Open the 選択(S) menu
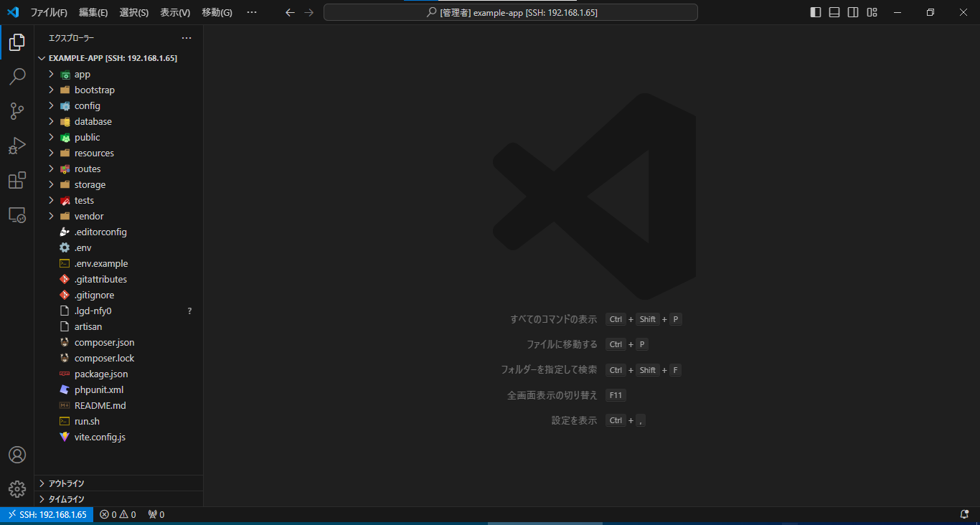 click(x=134, y=12)
